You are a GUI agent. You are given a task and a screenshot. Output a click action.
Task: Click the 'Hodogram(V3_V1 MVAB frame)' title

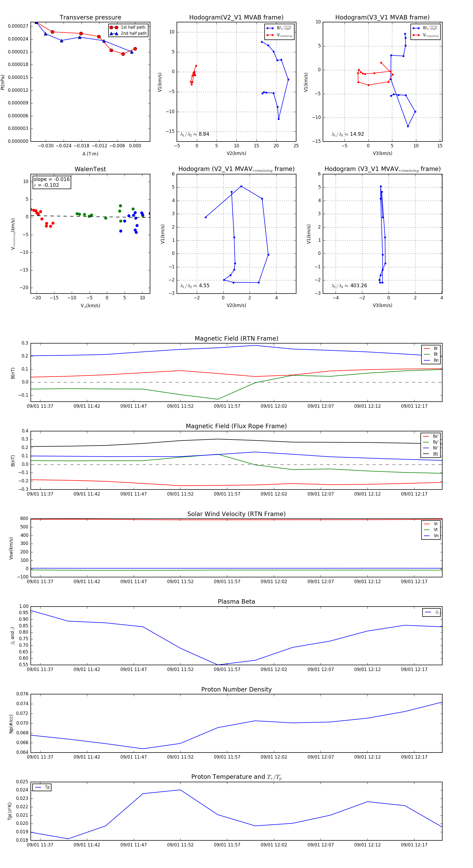[382, 18]
